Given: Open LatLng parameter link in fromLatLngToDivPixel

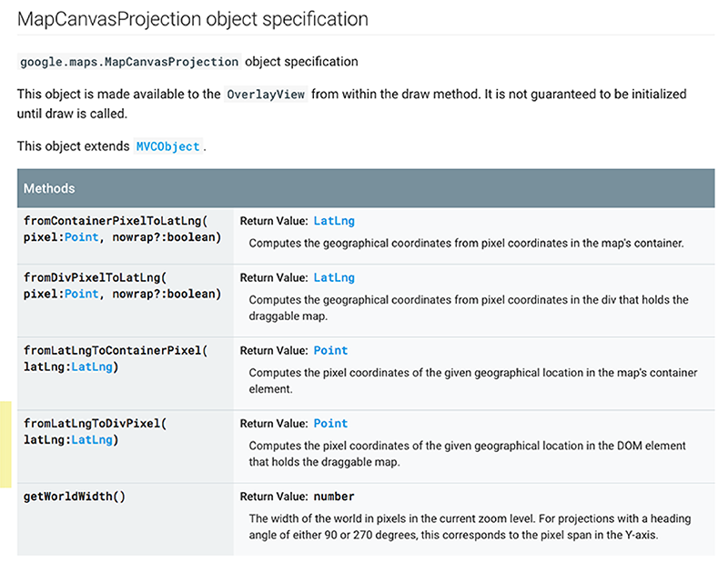Looking at the screenshot, I should (92, 439).
